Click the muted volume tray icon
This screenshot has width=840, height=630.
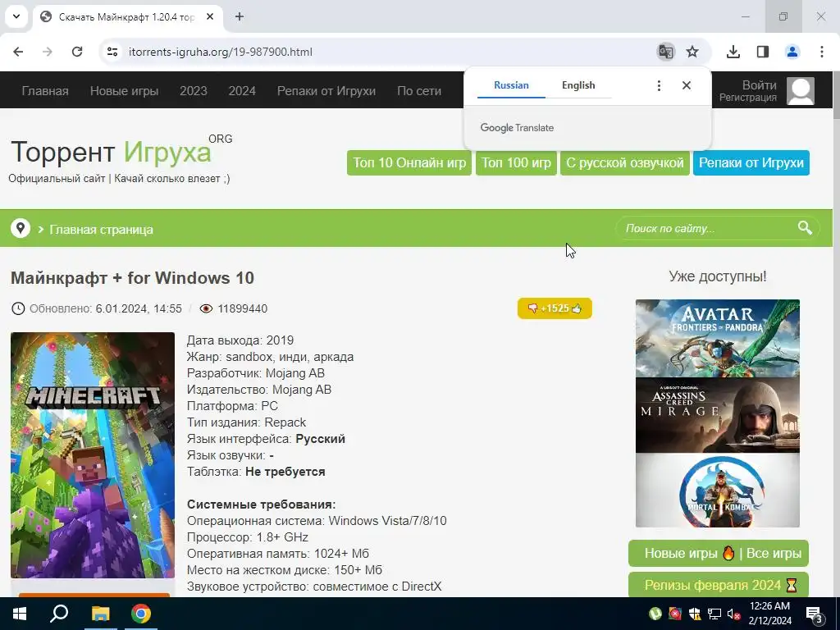pos(734,614)
